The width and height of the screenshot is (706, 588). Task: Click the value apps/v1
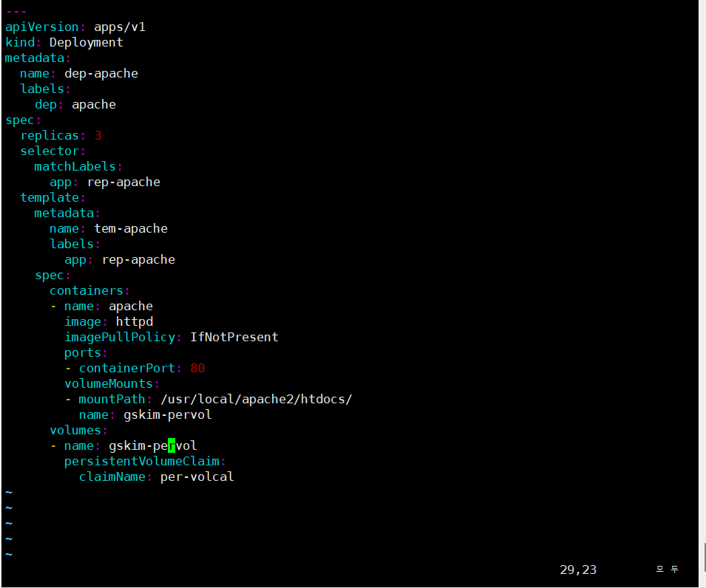click(x=120, y=27)
